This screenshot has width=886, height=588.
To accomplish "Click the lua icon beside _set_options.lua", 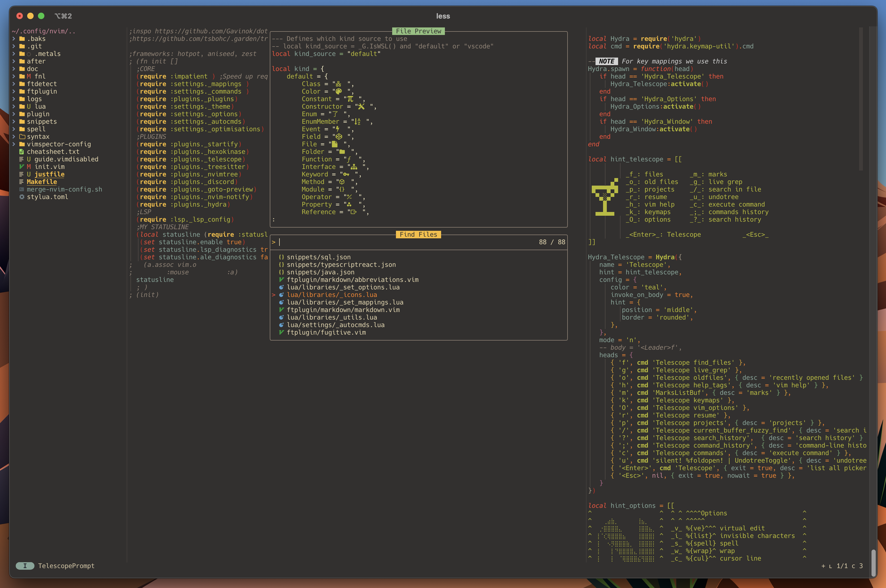I will pyautogui.click(x=281, y=287).
